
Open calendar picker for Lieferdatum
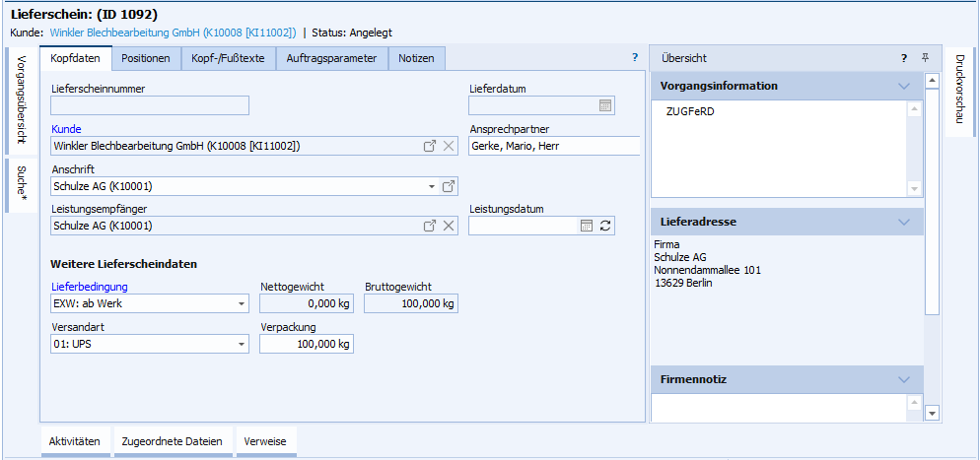coord(605,106)
